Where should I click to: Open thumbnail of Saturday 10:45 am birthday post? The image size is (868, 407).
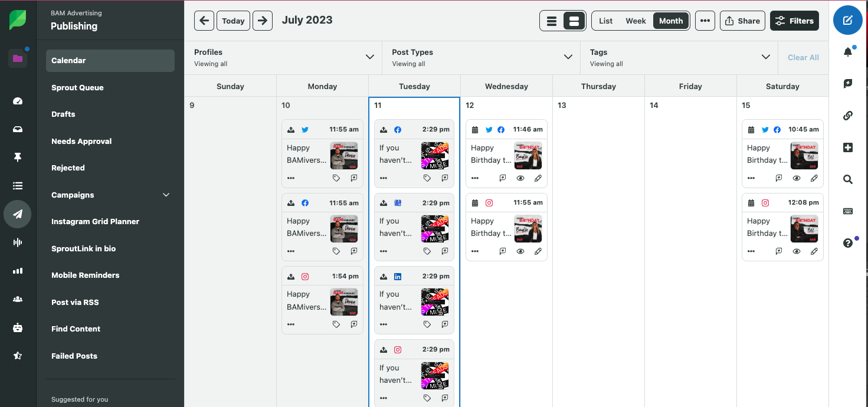tap(804, 156)
